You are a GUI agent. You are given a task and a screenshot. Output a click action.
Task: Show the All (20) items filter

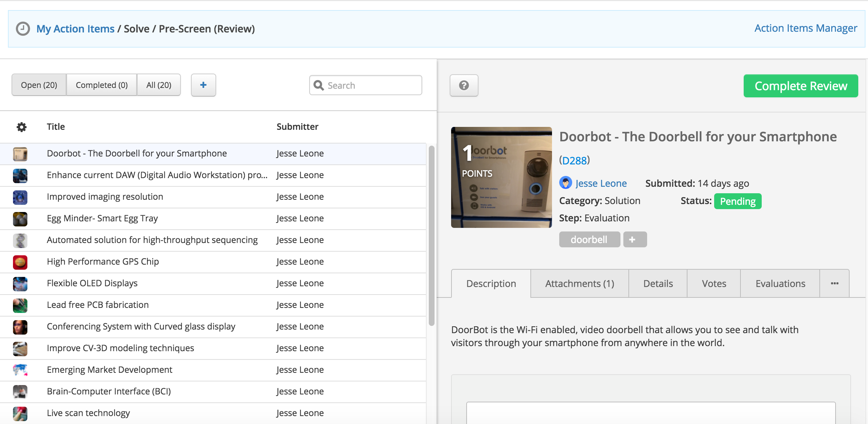pos(159,85)
